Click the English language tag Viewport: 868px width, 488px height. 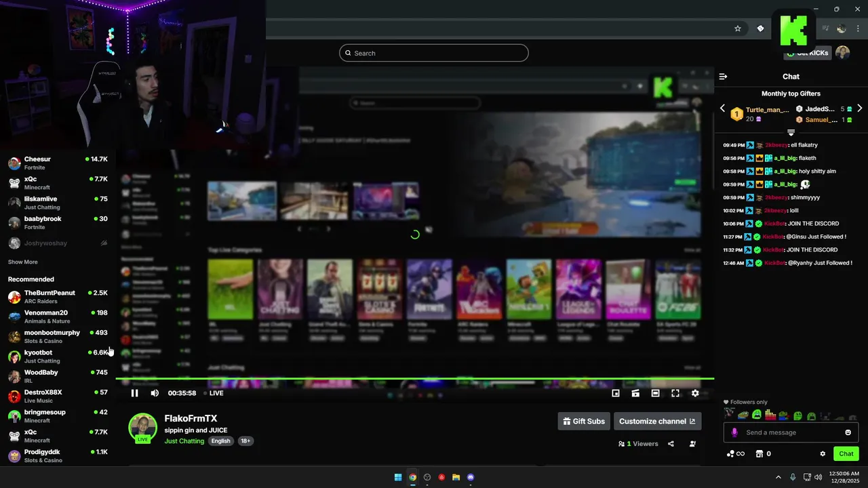tap(220, 441)
